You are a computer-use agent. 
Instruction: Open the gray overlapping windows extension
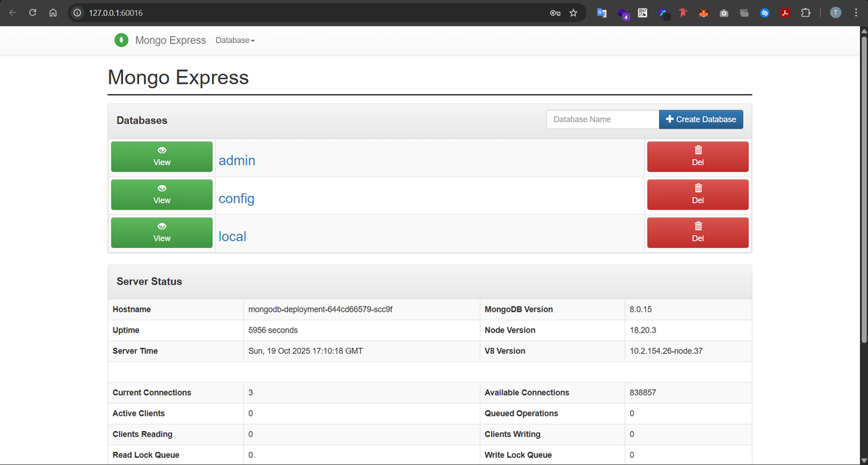[x=744, y=13]
